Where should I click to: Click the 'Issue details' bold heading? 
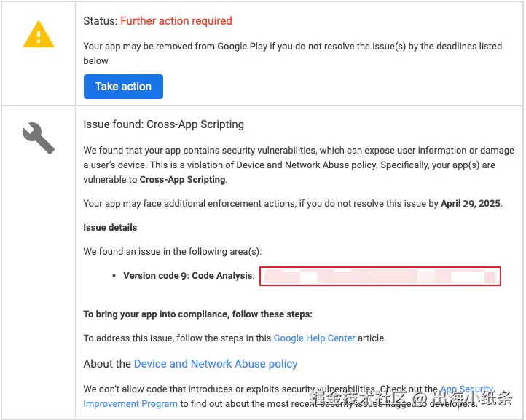click(110, 227)
